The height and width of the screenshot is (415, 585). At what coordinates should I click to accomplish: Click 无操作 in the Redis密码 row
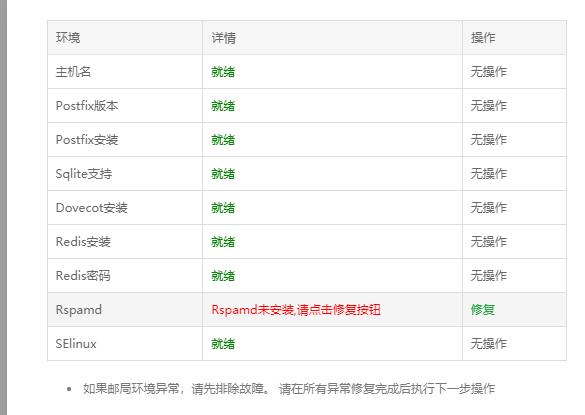point(489,275)
